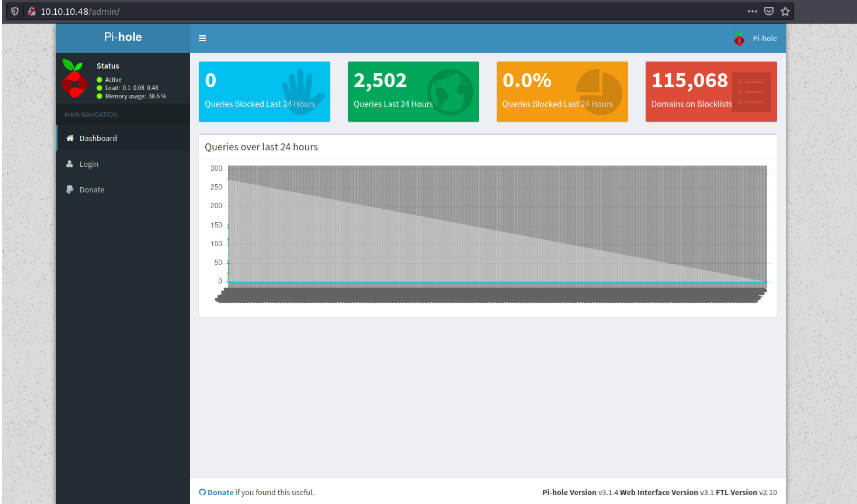Click the Donate PayPal icon
Screen dimensions: 857x504
pos(69,190)
